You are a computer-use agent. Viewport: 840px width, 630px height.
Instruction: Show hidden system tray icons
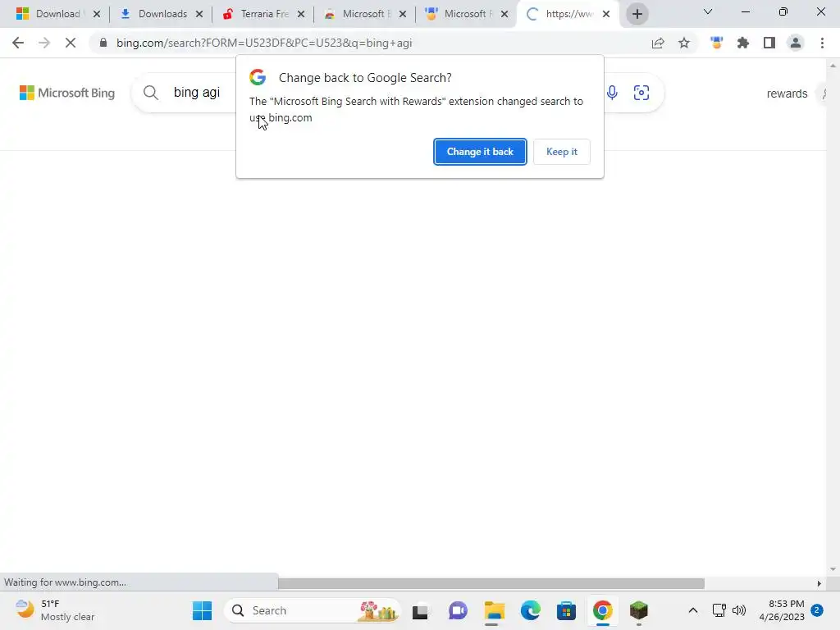click(692, 610)
